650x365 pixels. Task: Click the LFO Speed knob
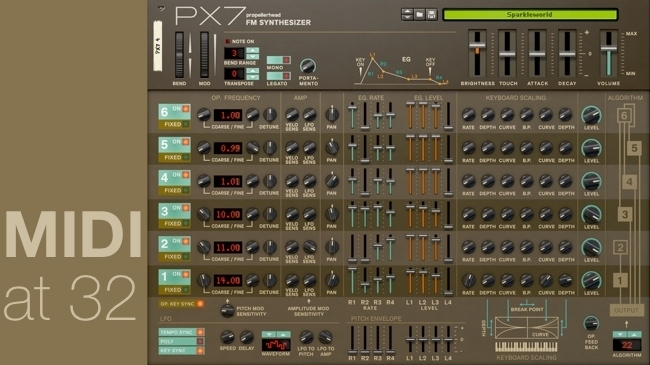pyautogui.click(x=227, y=337)
